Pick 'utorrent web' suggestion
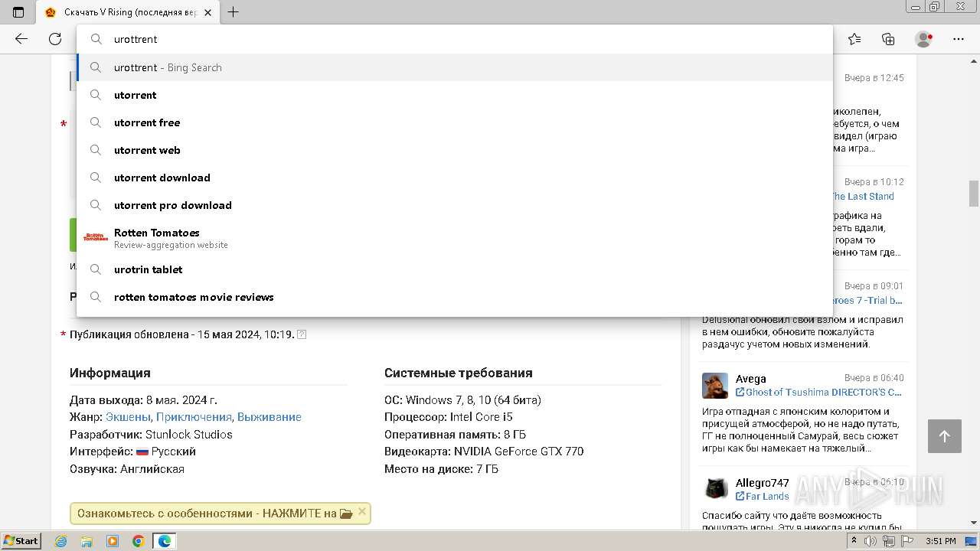980x551 pixels. coord(455,150)
